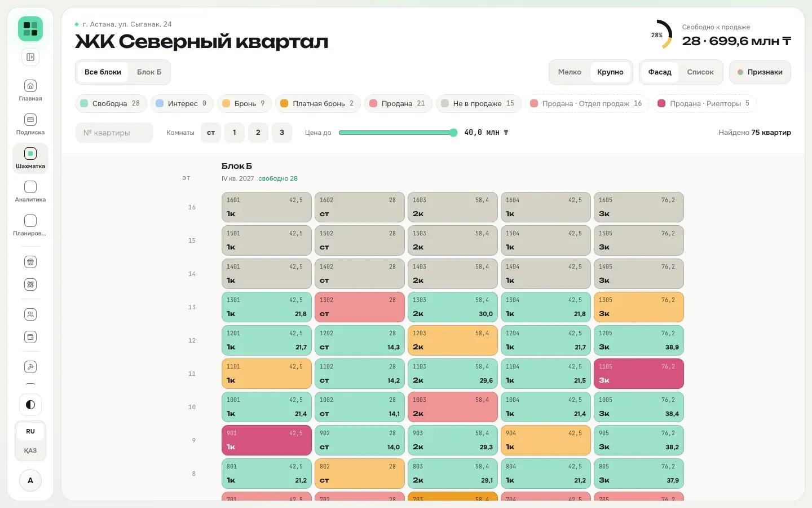Open the storefront icon in the sidebar
The image size is (812, 508).
click(30, 262)
